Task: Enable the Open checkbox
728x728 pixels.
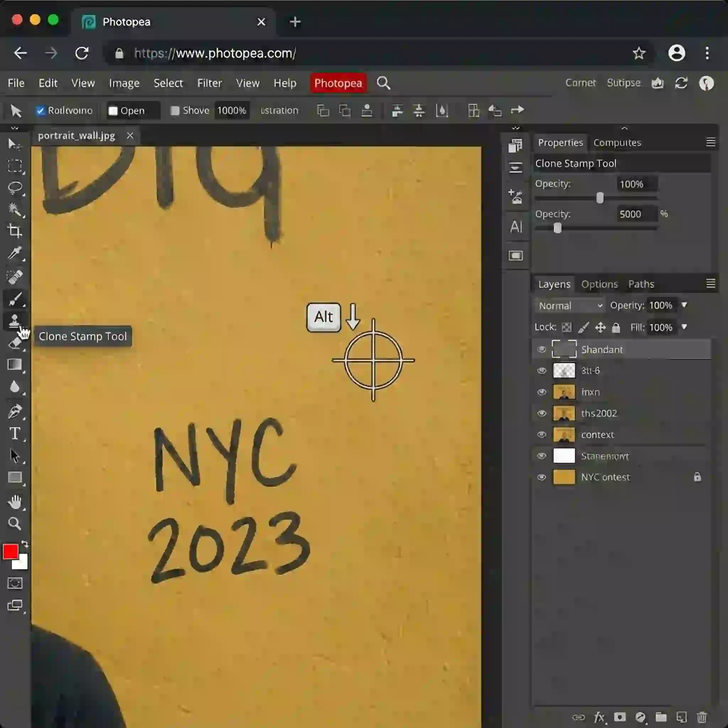Action: pos(113,111)
